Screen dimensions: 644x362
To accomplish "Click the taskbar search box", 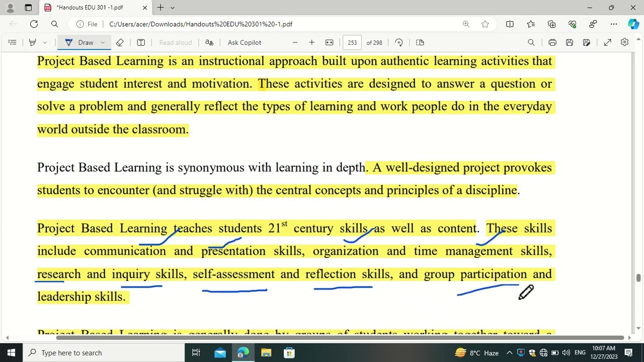I will [104, 353].
